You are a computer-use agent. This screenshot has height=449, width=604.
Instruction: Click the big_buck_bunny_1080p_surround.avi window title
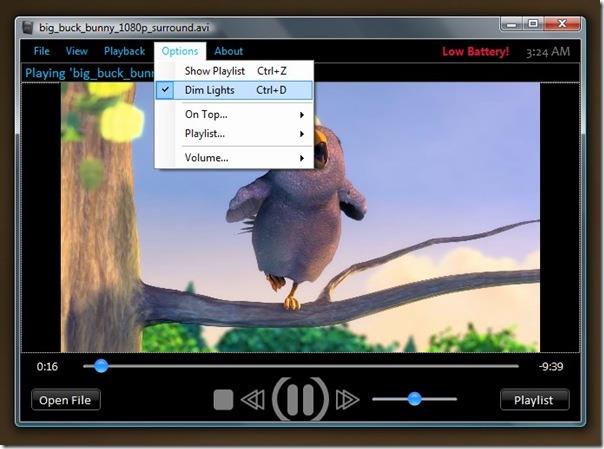[124, 28]
